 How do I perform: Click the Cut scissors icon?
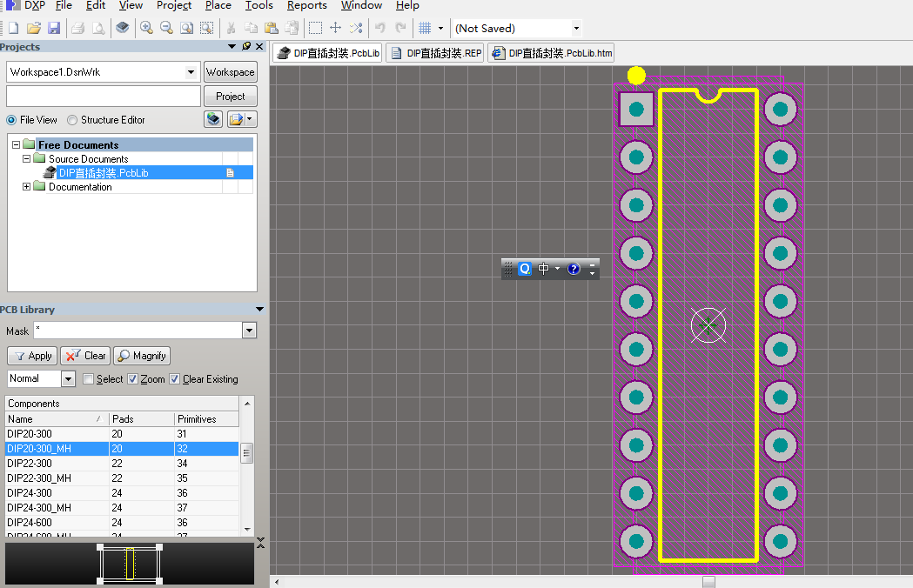coord(231,28)
